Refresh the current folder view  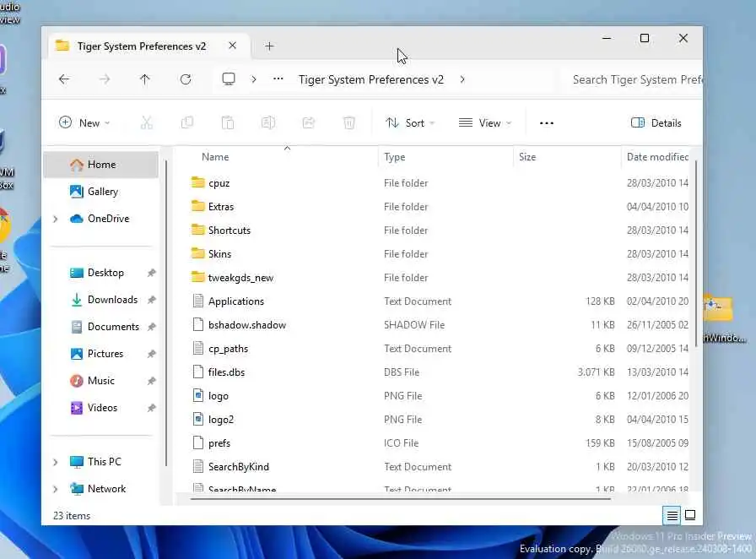[186, 79]
